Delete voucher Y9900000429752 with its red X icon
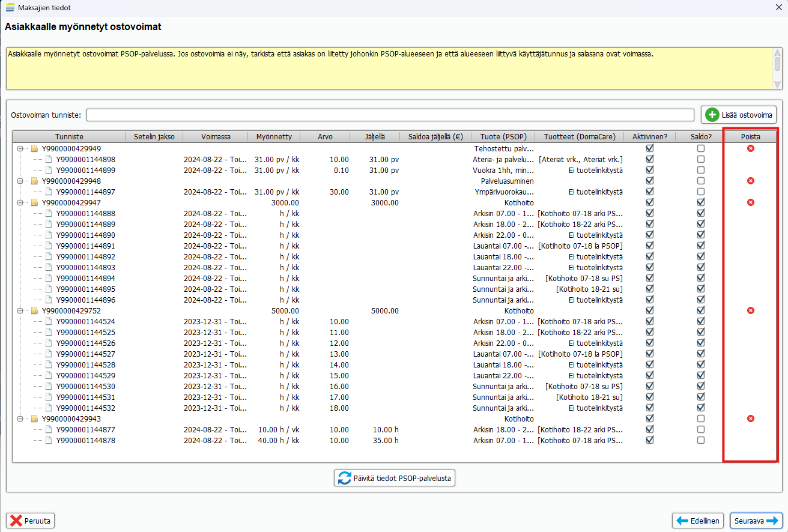 [x=750, y=310]
